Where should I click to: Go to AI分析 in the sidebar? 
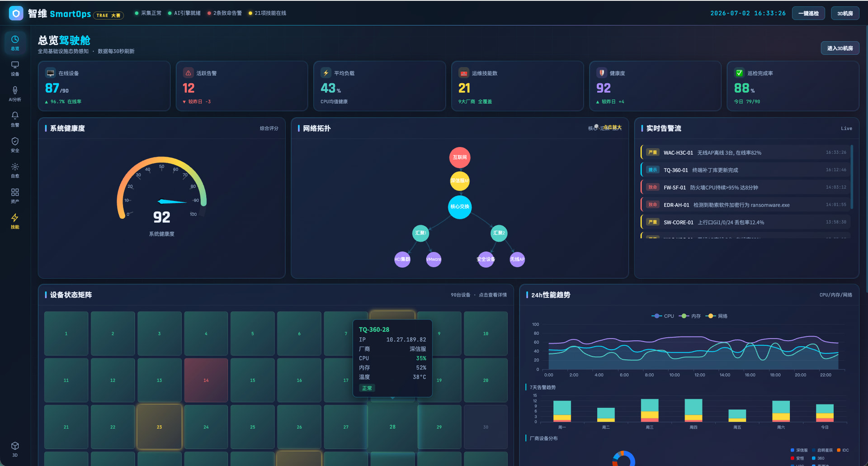[15, 94]
